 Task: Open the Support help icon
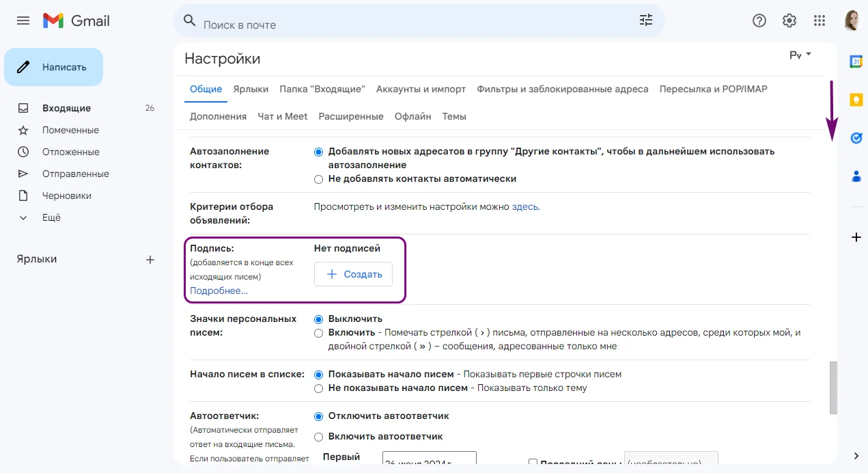click(759, 21)
